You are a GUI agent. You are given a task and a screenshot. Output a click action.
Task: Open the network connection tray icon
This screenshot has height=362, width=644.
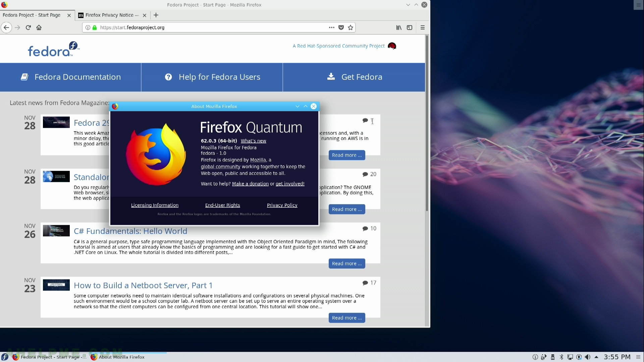tap(570, 357)
